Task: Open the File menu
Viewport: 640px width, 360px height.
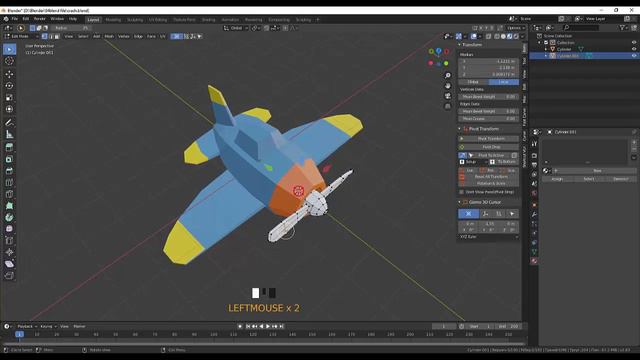Action: pyautogui.click(x=15, y=19)
